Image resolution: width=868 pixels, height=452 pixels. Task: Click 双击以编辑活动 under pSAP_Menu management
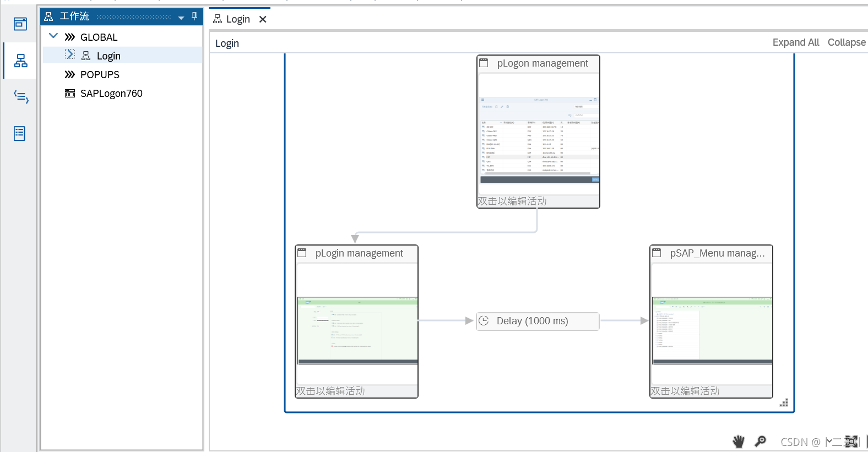coord(685,391)
